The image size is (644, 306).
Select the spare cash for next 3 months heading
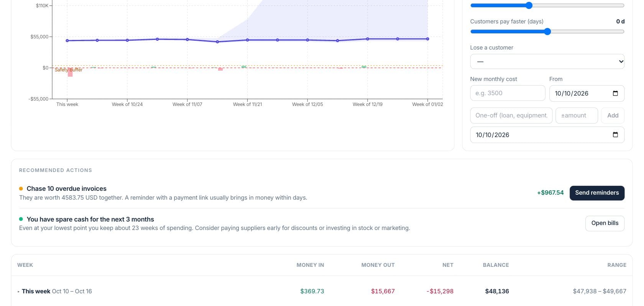pyautogui.click(x=90, y=219)
